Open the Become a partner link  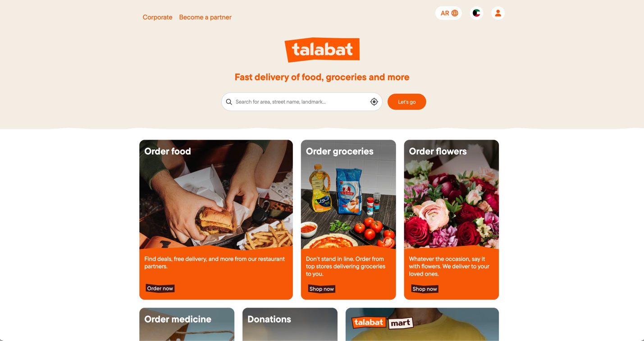205,17
